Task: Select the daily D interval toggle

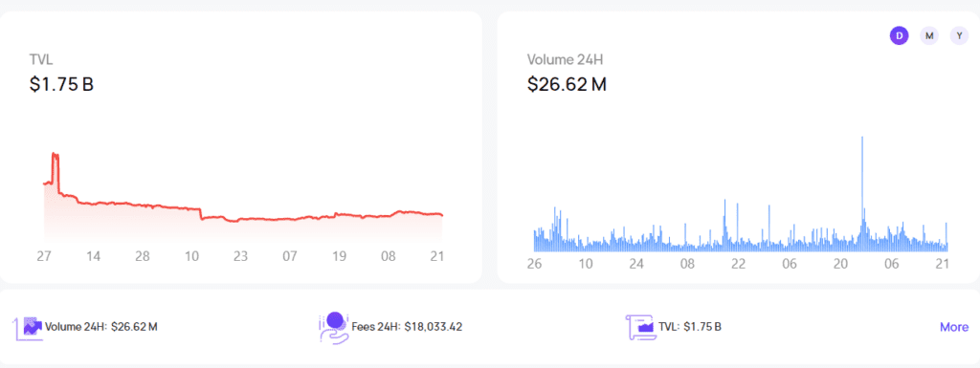Action: tap(899, 35)
